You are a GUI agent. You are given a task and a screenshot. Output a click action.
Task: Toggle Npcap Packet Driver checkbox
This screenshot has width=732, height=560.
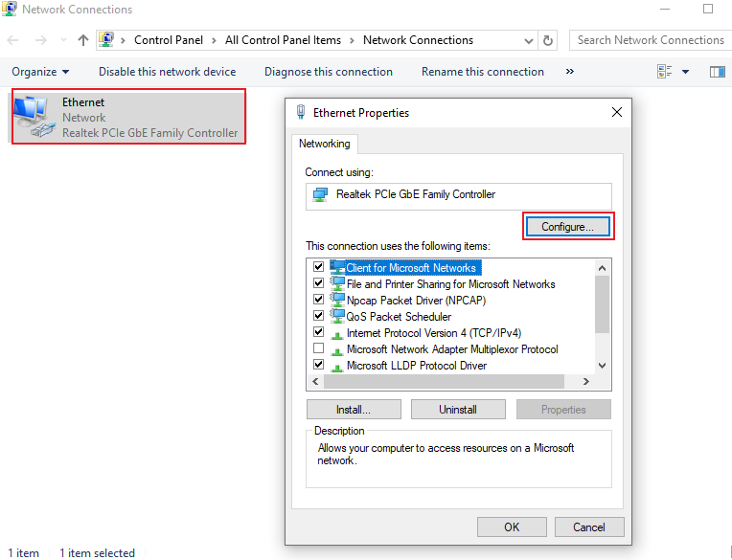pos(318,300)
